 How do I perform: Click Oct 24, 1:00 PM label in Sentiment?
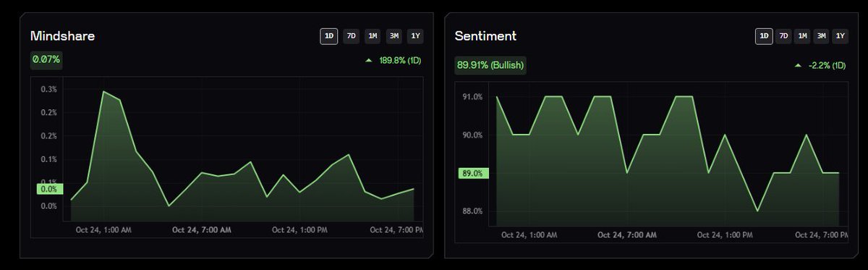point(726,235)
